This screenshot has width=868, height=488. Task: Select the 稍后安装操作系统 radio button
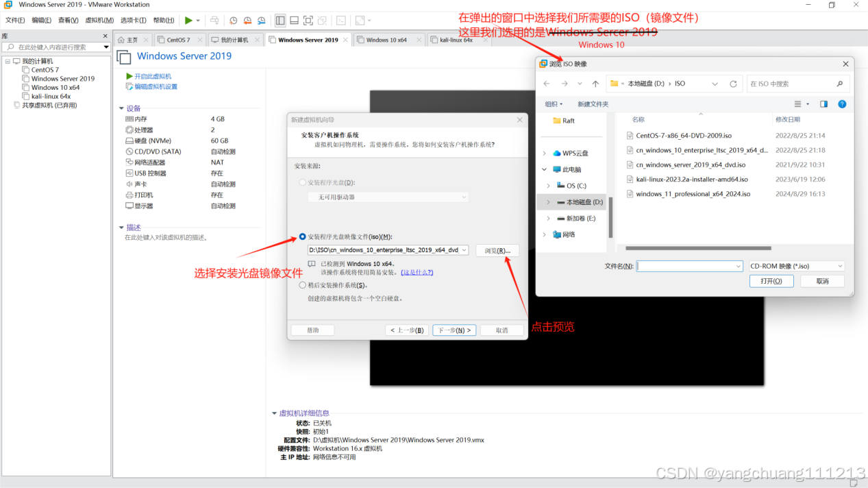pyautogui.click(x=303, y=285)
